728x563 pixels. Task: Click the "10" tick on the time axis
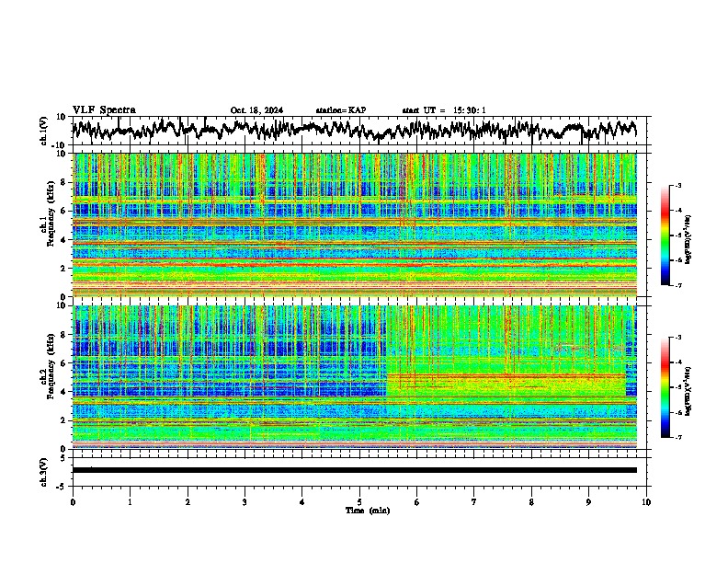pyautogui.click(x=646, y=502)
